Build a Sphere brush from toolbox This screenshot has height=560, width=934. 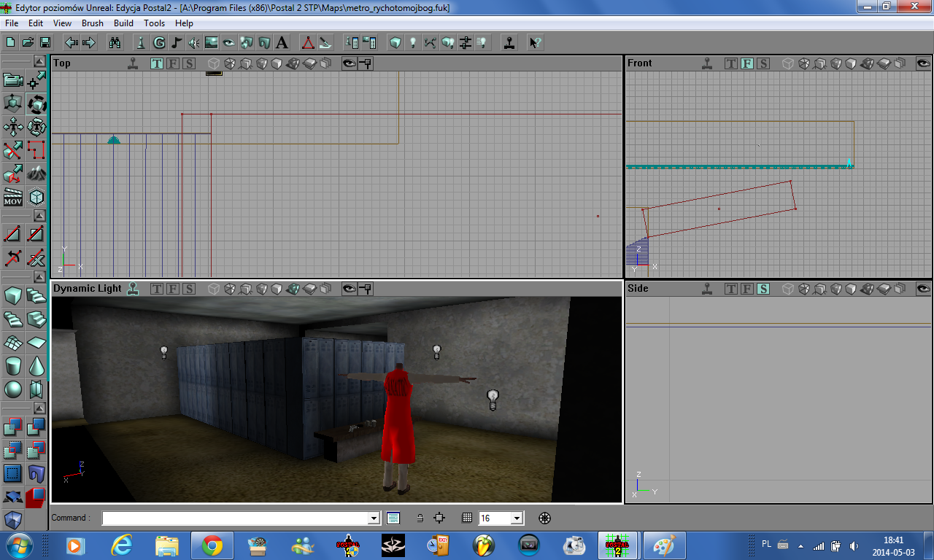point(13,389)
